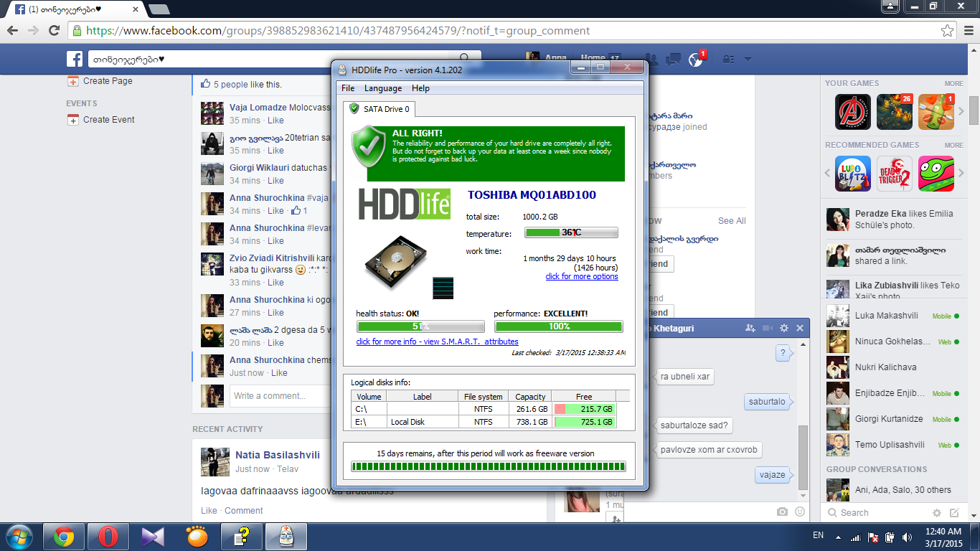980x551 pixels.
Task: Open the Facebook messages icon
Action: tap(673, 59)
